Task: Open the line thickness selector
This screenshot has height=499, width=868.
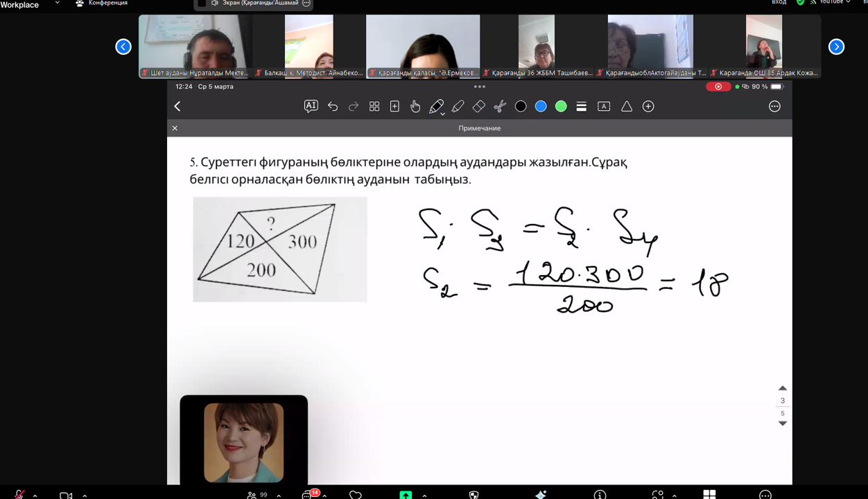Action: [582, 106]
